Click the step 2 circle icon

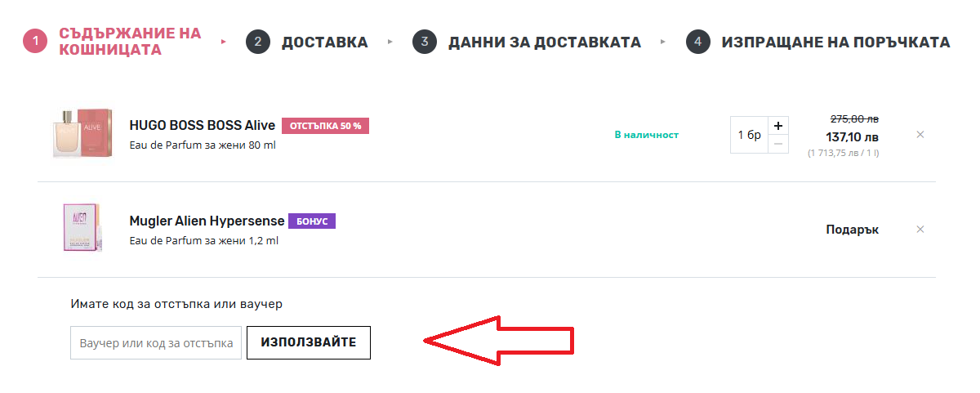(x=258, y=42)
